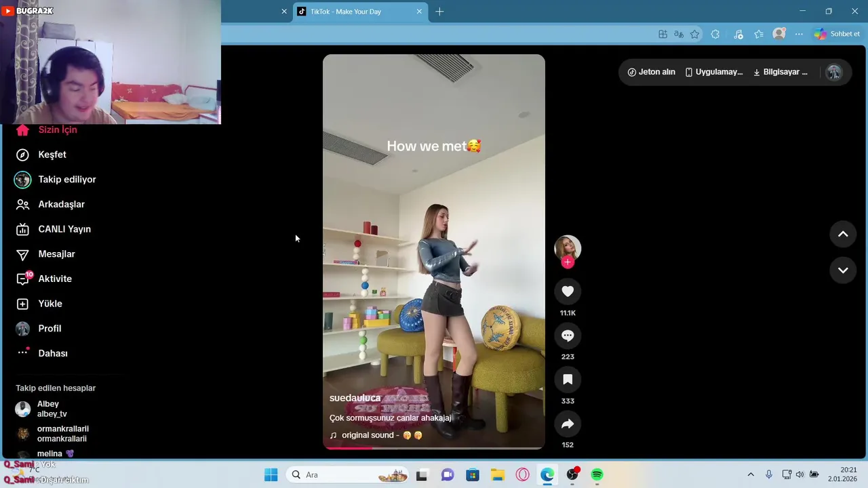The height and width of the screenshot is (488, 868).
Task: Open Edge split screen apps icon
Action: coord(663,34)
